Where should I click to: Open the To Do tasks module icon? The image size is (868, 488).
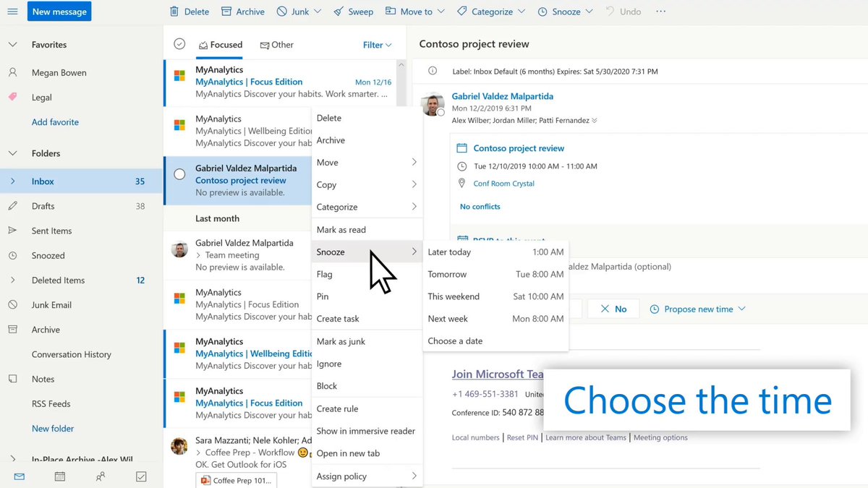(x=141, y=476)
